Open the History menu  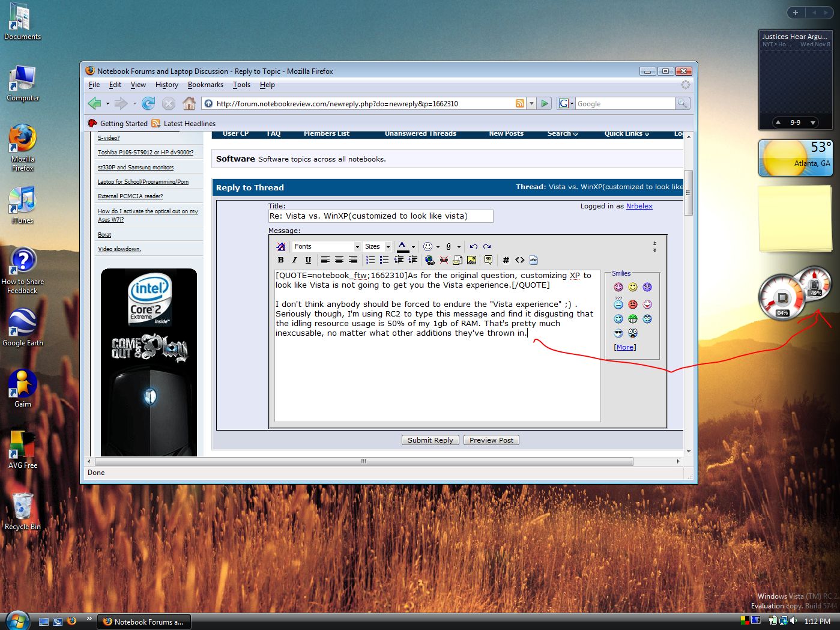[167, 85]
